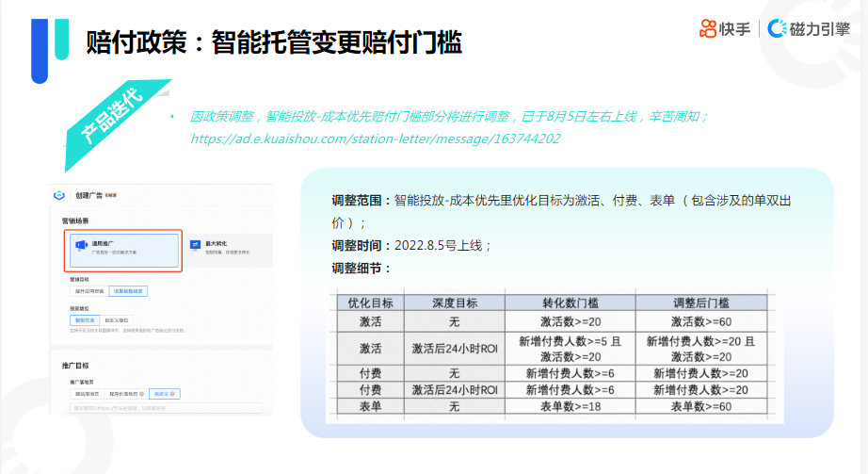Click the 转化数门槛 table header
Screen dimensions: 868x474
point(571,303)
